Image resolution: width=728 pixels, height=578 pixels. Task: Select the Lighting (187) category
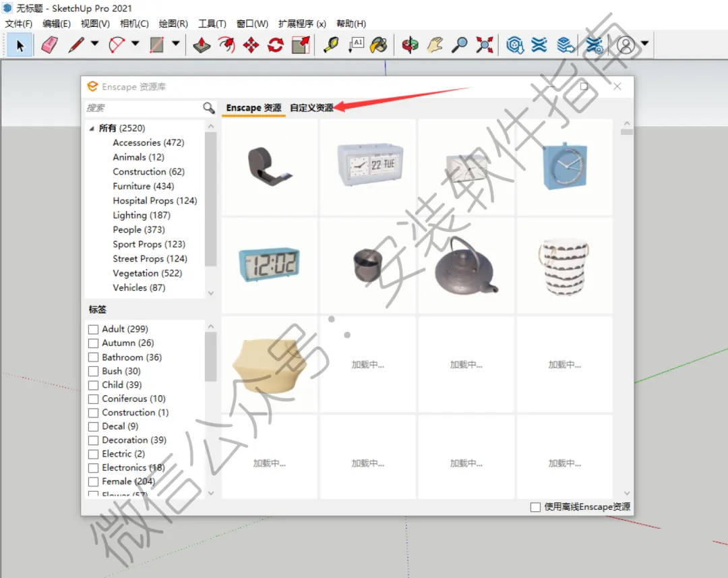(142, 215)
